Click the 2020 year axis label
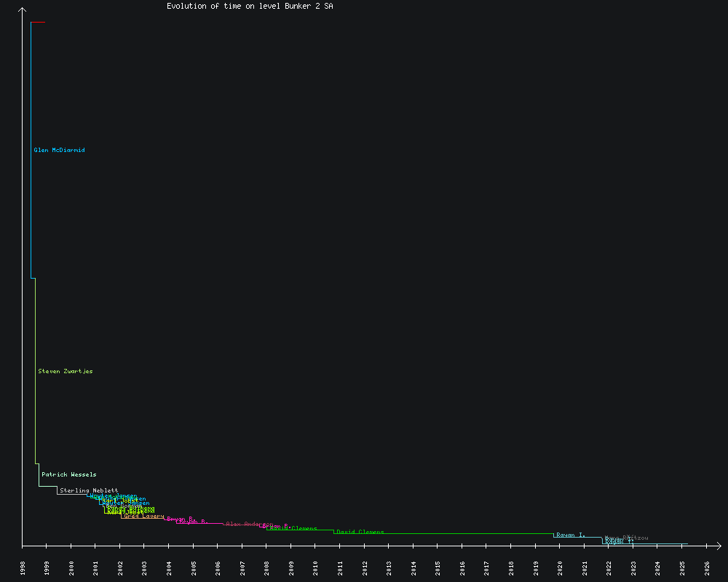 click(561, 568)
